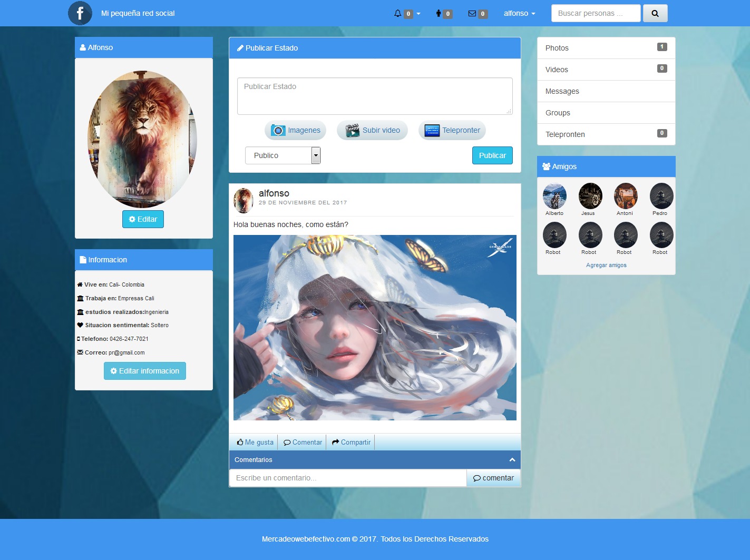Open the alfonso user dropdown menu

click(x=519, y=14)
